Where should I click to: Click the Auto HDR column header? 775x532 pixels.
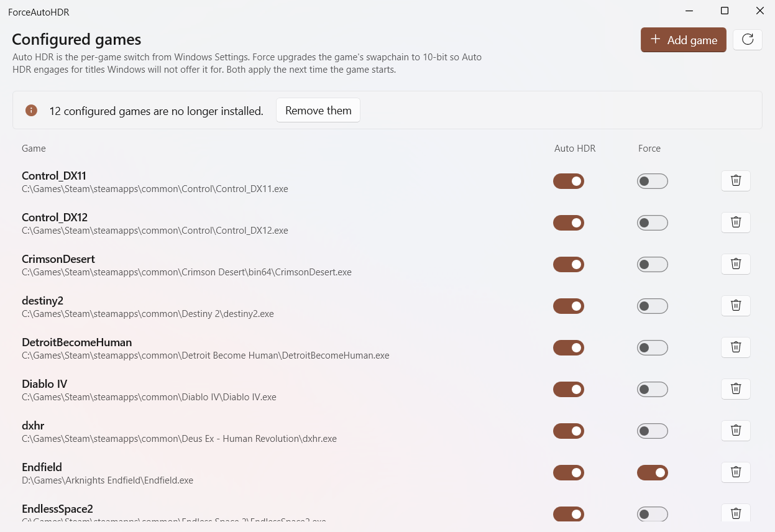coord(575,149)
